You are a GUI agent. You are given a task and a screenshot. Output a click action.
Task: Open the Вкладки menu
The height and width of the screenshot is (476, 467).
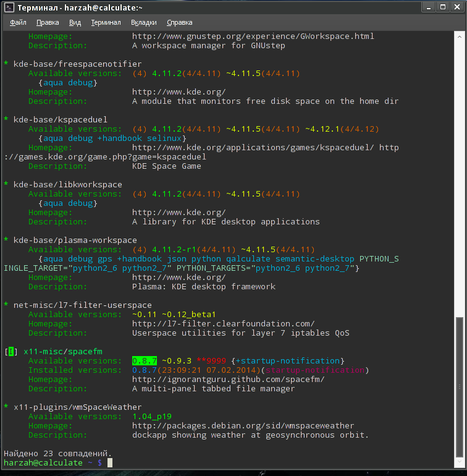pyautogui.click(x=144, y=22)
